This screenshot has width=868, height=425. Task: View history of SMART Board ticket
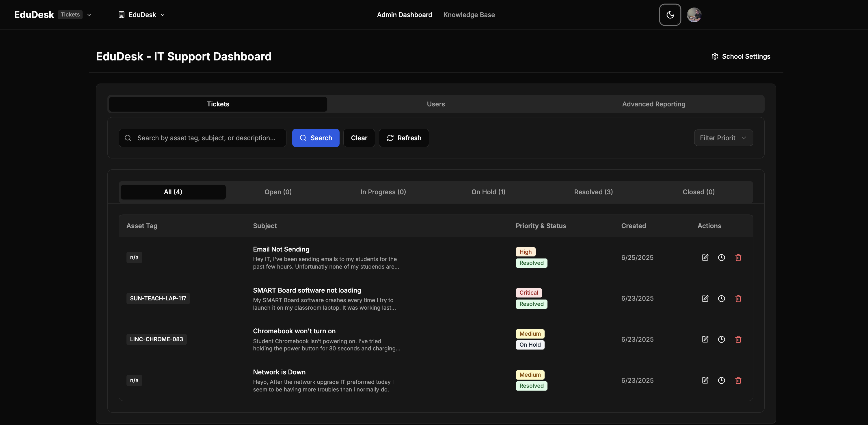click(721, 298)
